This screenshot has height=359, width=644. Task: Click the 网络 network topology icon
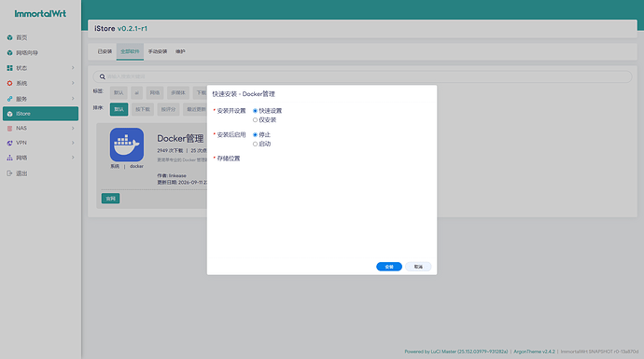(x=9, y=158)
